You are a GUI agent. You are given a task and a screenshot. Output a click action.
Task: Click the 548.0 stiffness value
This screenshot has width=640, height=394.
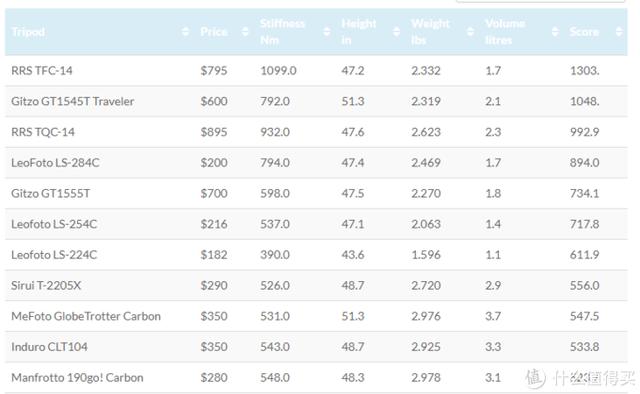click(x=275, y=377)
